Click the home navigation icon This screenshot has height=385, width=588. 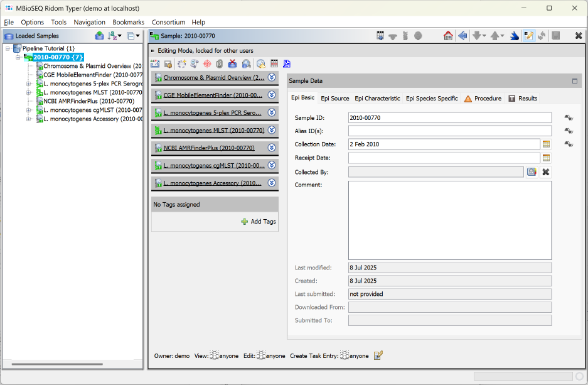447,36
